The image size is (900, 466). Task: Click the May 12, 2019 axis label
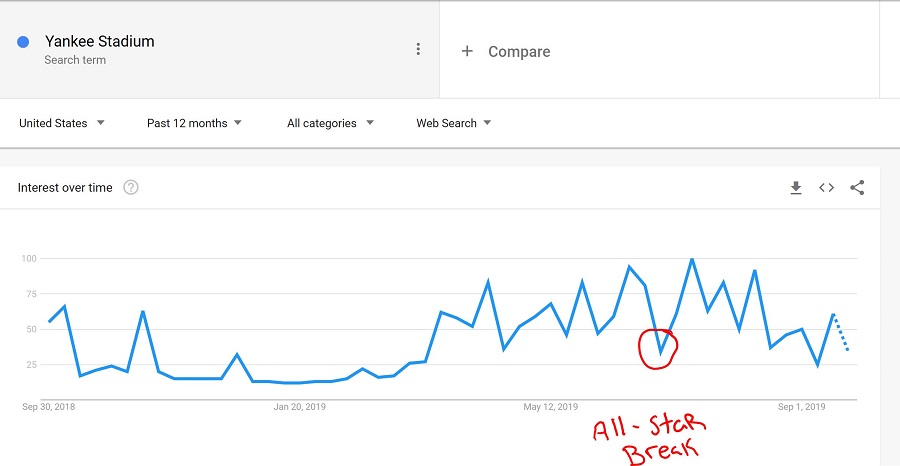pos(550,407)
